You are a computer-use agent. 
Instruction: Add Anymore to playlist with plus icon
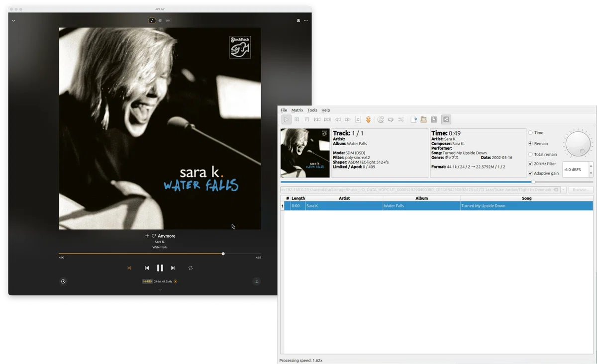(x=147, y=236)
